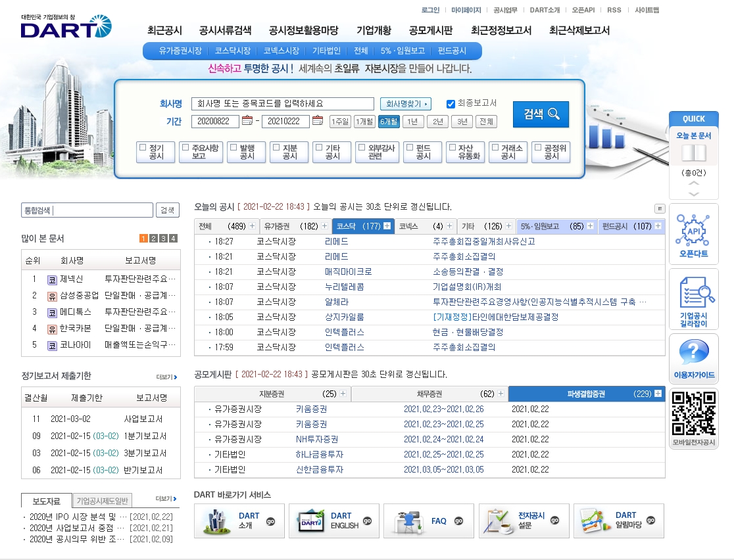
Task: Click the down arrow in QUICK panel
Action: 694,194
